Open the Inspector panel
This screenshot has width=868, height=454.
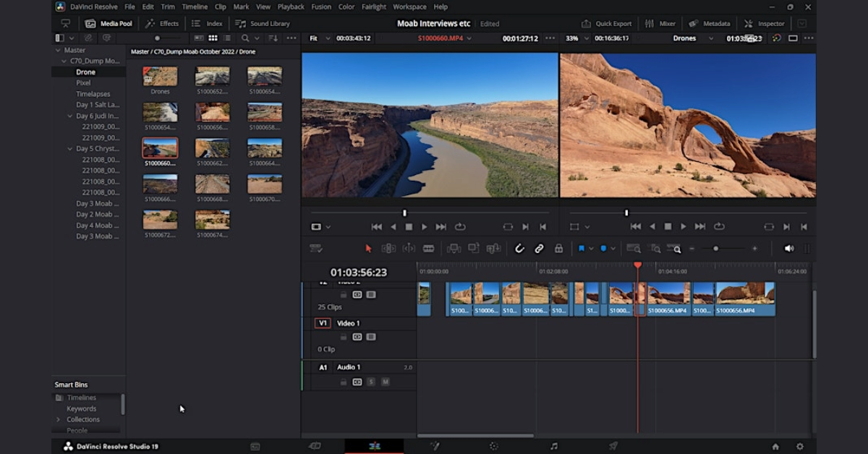[764, 23]
